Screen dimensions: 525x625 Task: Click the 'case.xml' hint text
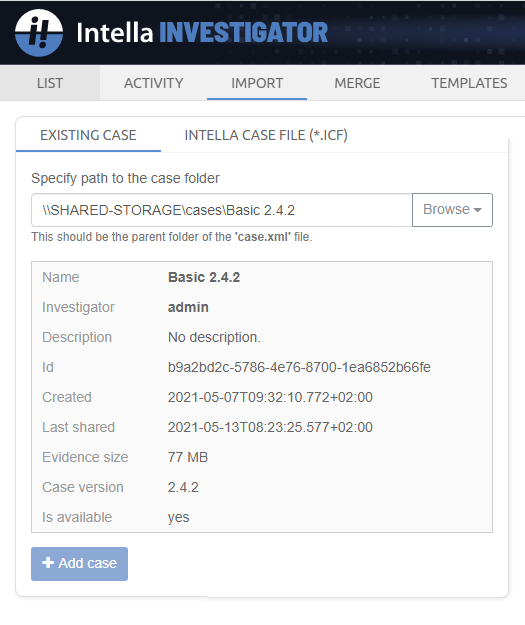(x=263, y=237)
